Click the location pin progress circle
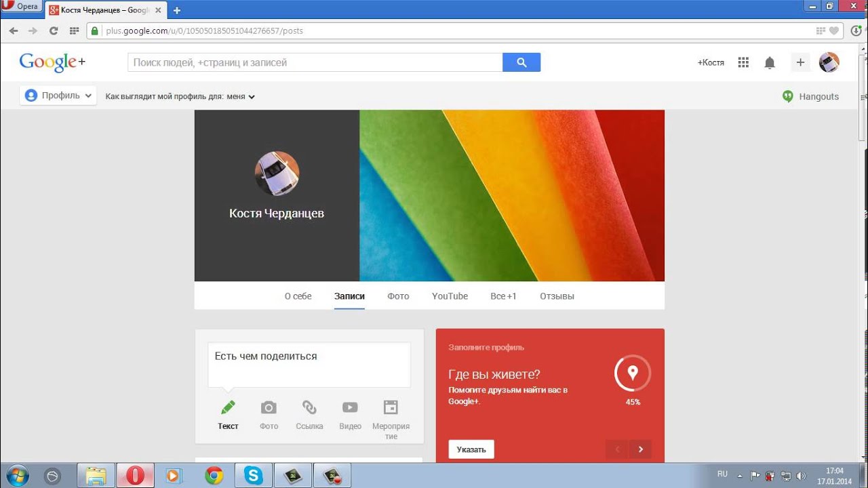Image resolution: width=868 pixels, height=488 pixels. click(x=633, y=372)
